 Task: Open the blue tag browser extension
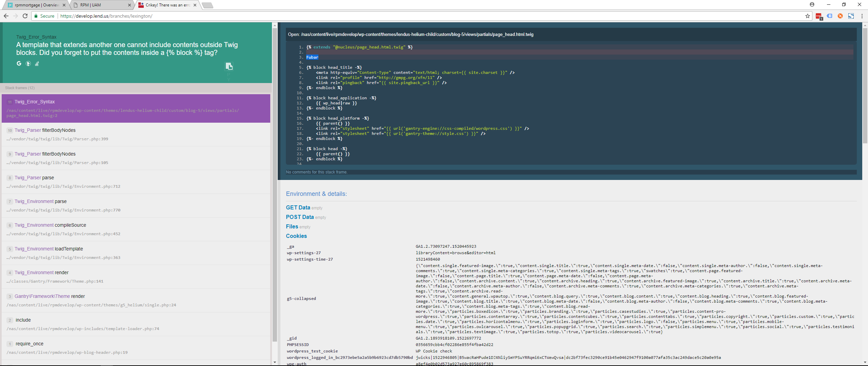(829, 16)
